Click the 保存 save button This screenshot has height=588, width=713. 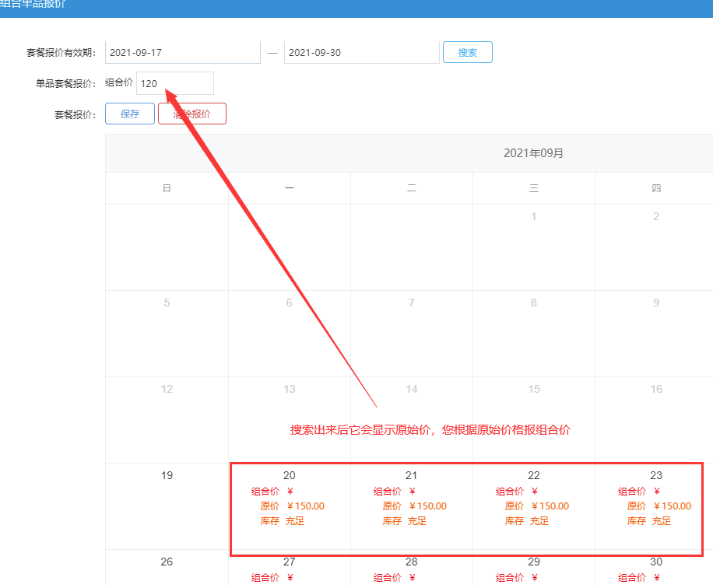(130, 114)
